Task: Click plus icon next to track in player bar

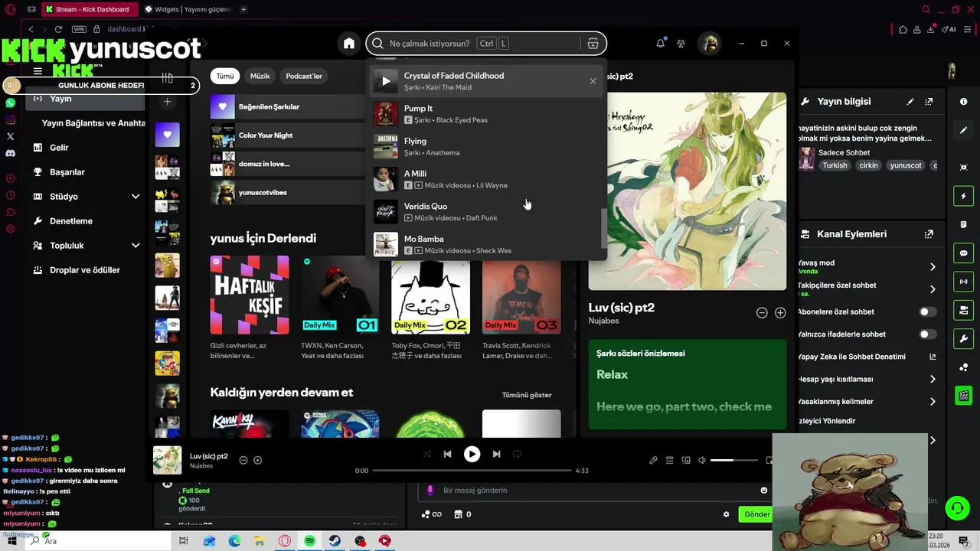Action: pyautogui.click(x=257, y=460)
